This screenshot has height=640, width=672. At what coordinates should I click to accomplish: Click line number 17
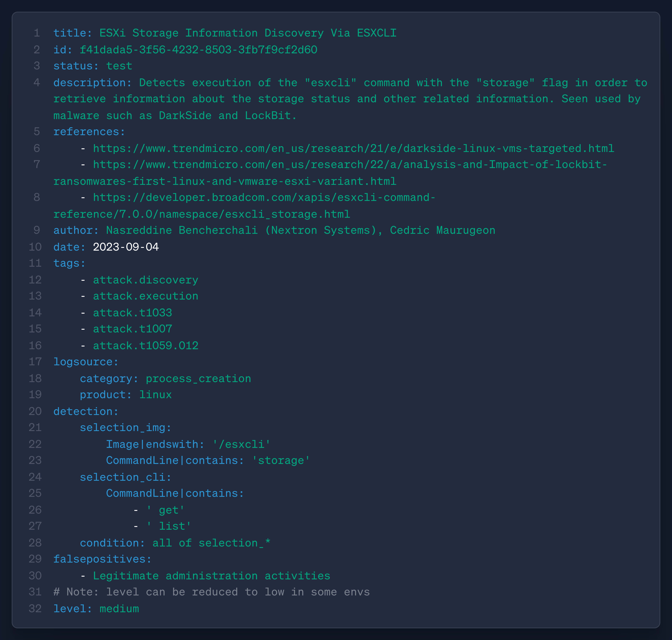click(x=35, y=362)
